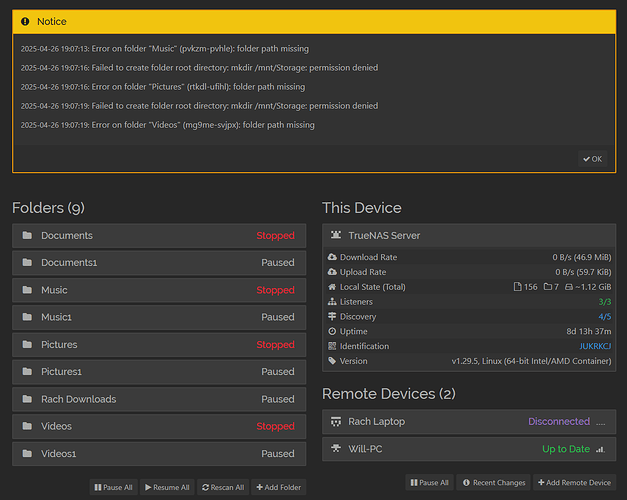Click the version string v1.29.5, Linux

[x=531, y=361]
